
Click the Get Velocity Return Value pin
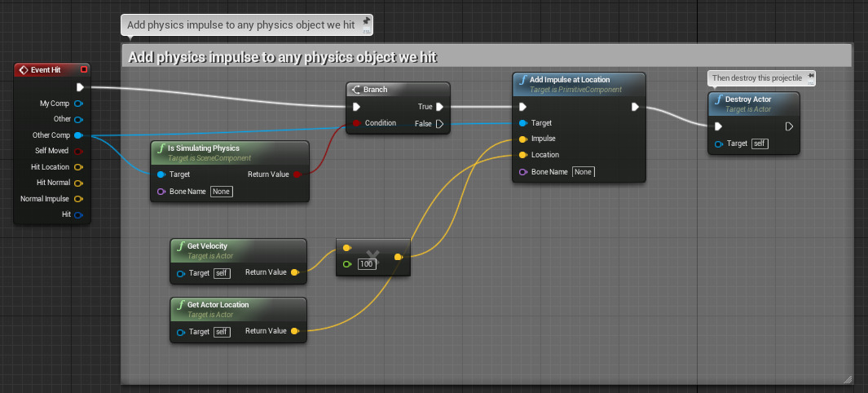294,272
